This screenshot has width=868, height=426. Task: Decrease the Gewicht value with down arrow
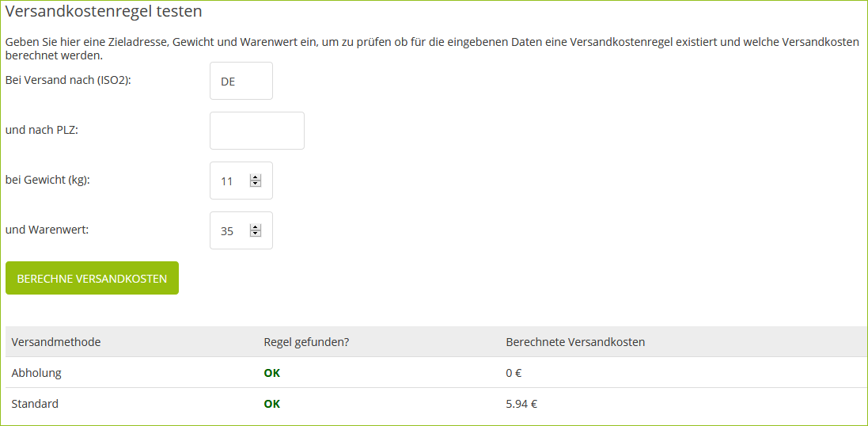[x=256, y=184]
